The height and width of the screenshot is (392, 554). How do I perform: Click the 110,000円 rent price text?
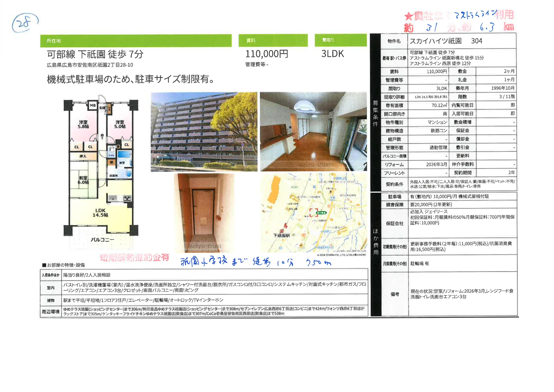tap(266, 54)
